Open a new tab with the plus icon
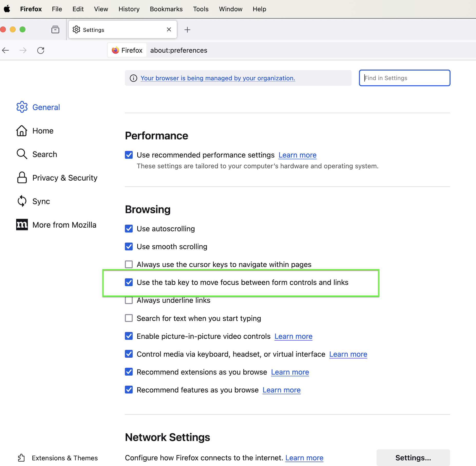Viewport: 476px width, 466px height. [x=187, y=30]
